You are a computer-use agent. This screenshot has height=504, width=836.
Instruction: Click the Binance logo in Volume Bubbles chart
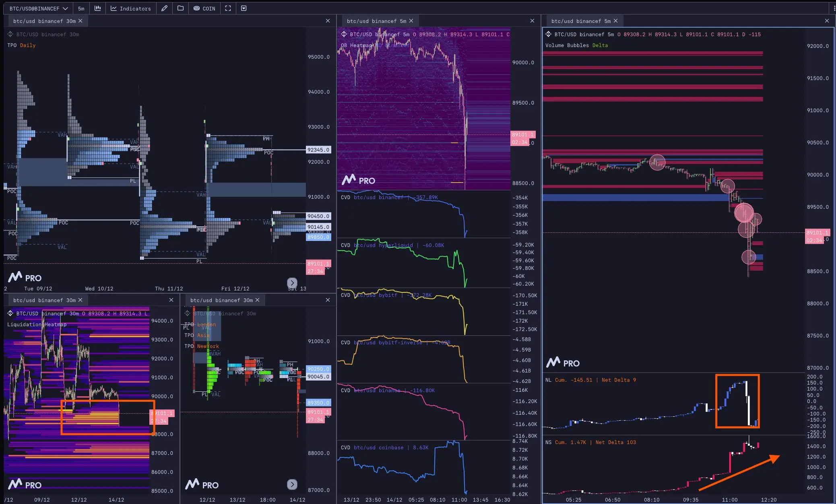point(548,35)
